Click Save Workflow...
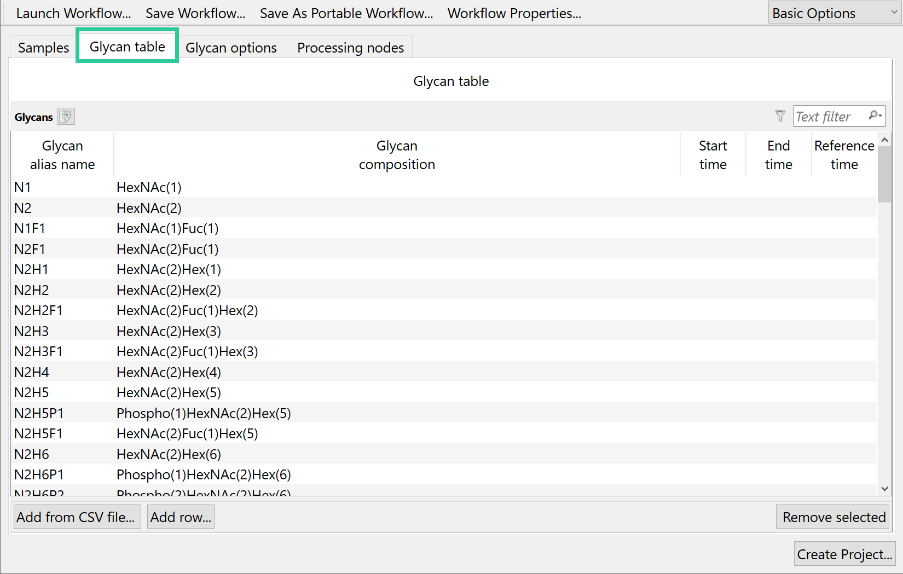Image resolution: width=903 pixels, height=574 pixels. tap(195, 13)
